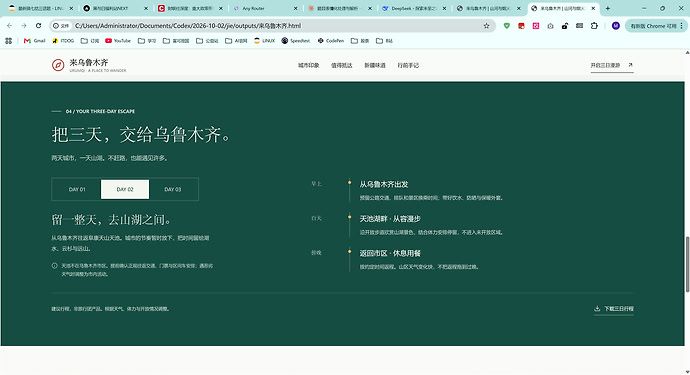Open 城市印象 in the site navigation
Viewport: 690px width, 375px height.
coord(308,65)
